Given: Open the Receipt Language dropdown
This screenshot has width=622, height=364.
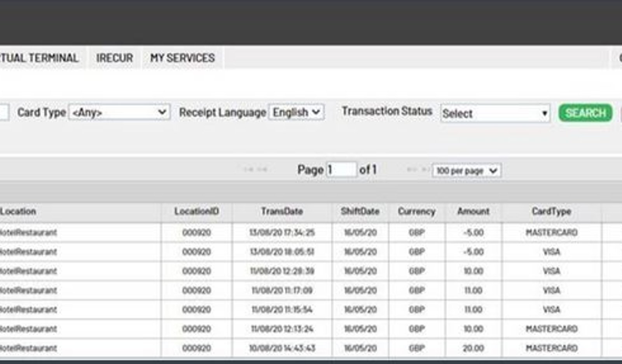Looking at the screenshot, I should pyautogui.click(x=297, y=112).
